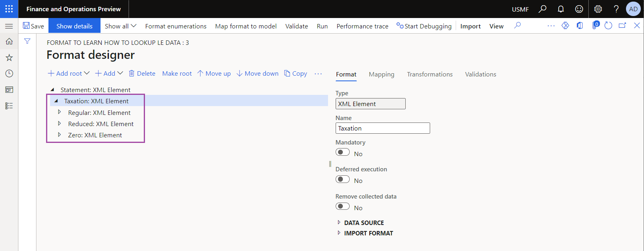Image resolution: width=644 pixels, height=251 pixels.
Task: Copy the selected element
Action: coord(296,73)
